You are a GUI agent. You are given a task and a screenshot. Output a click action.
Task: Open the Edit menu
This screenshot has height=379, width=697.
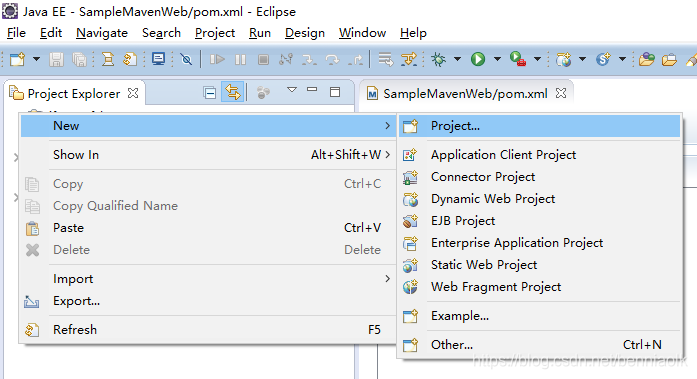pos(51,33)
